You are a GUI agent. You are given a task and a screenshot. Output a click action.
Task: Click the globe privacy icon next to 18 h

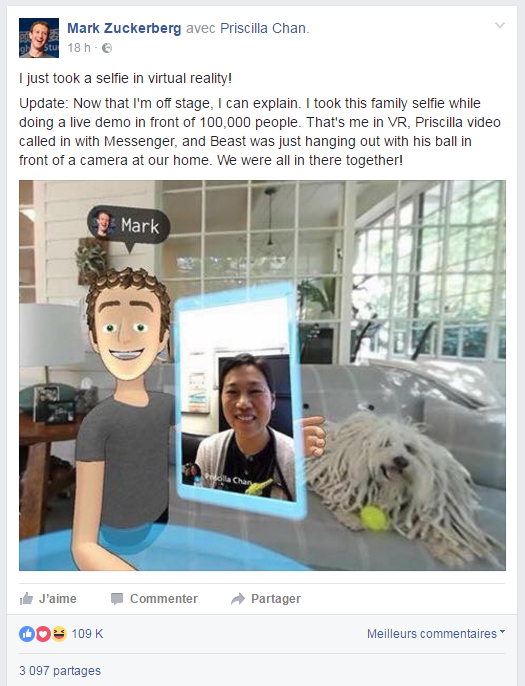point(107,48)
